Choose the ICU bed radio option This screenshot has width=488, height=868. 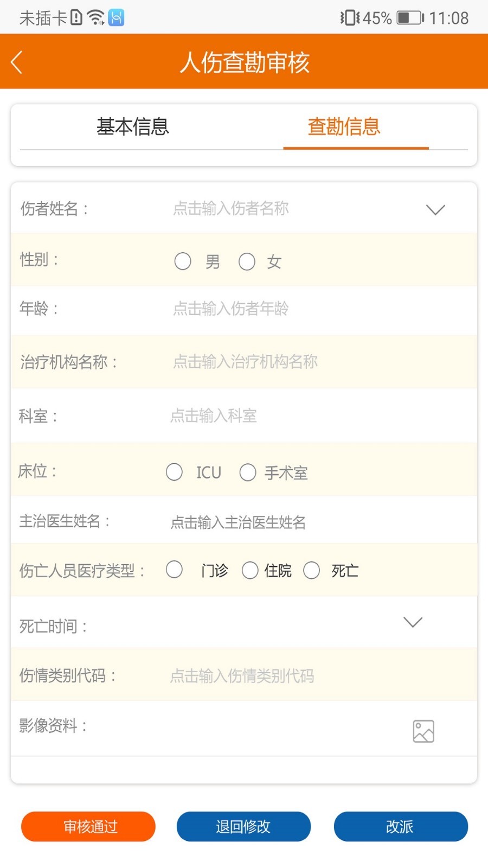174,472
